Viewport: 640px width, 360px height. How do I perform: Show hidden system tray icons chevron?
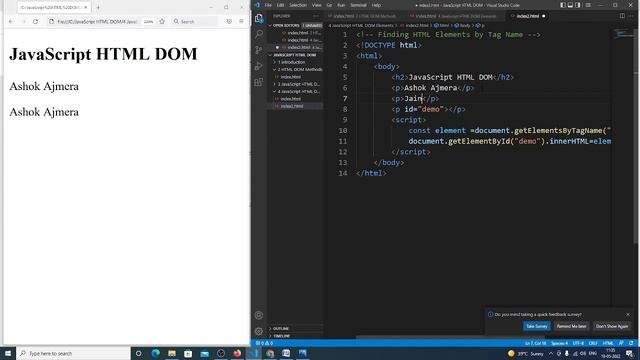[551, 353]
